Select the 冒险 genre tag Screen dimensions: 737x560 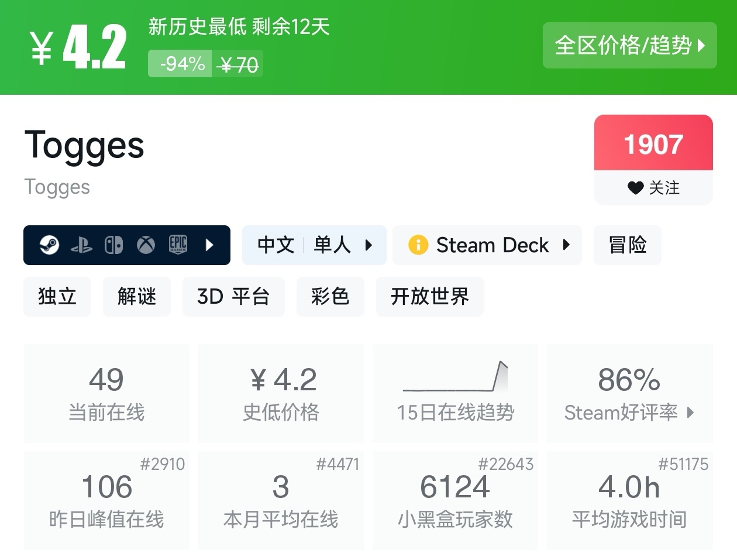click(x=627, y=245)
